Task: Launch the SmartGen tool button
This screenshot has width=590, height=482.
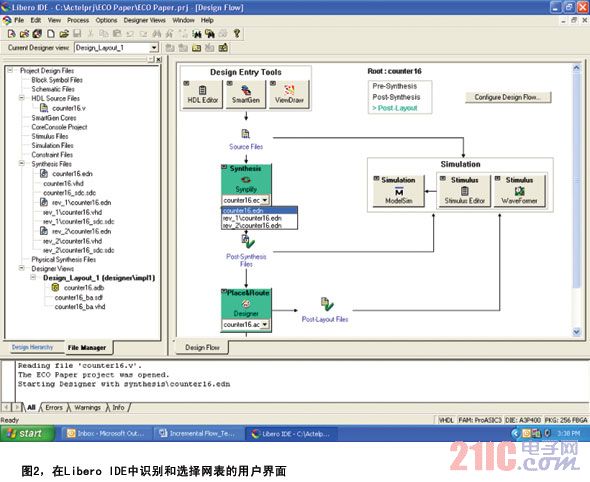Action: click(x=245, y=95)
